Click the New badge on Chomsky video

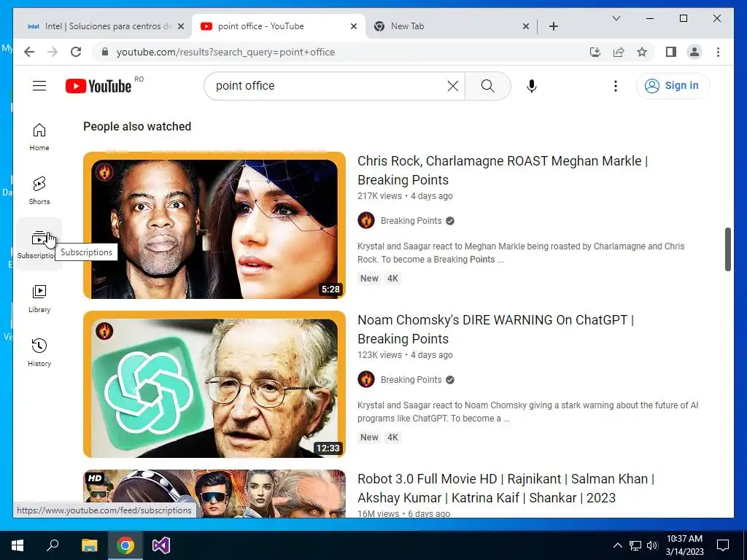pyautogui.click(x=369, y=437)
